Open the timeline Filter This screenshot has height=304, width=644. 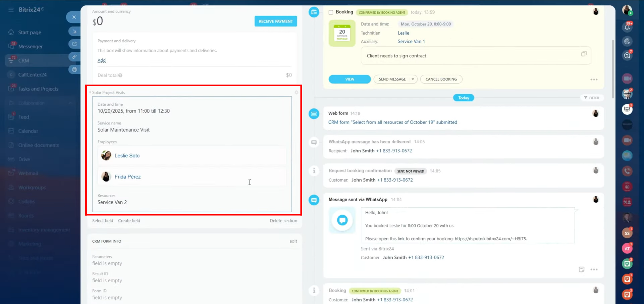click(591, 98)
